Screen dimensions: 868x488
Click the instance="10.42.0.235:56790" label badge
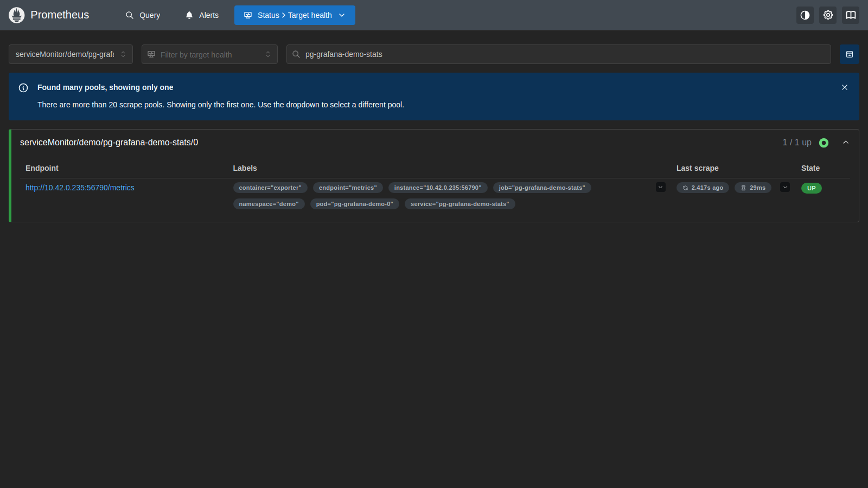438,188
